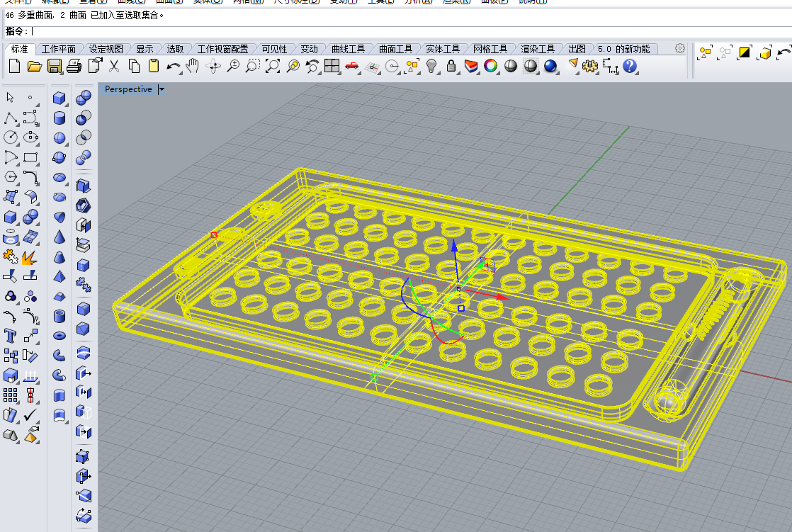Undo the last action in standard toolbar
The image size is (792, 532).
(x=174, y=67)
